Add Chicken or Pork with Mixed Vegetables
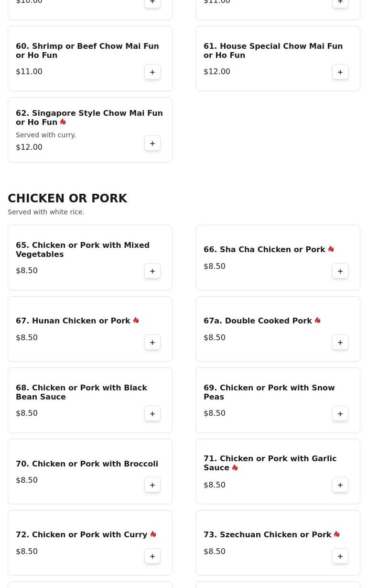 point(152,271)
